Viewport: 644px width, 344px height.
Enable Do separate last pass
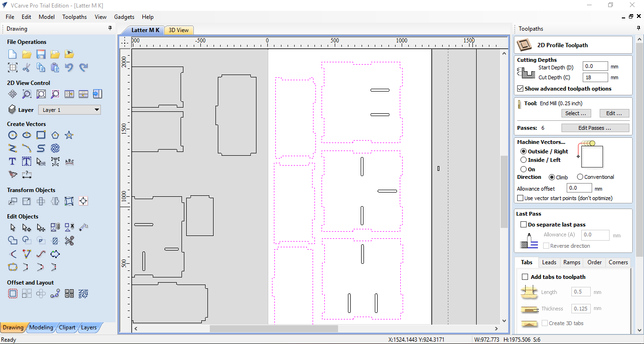pyautogui.click(x=523, y=225)
